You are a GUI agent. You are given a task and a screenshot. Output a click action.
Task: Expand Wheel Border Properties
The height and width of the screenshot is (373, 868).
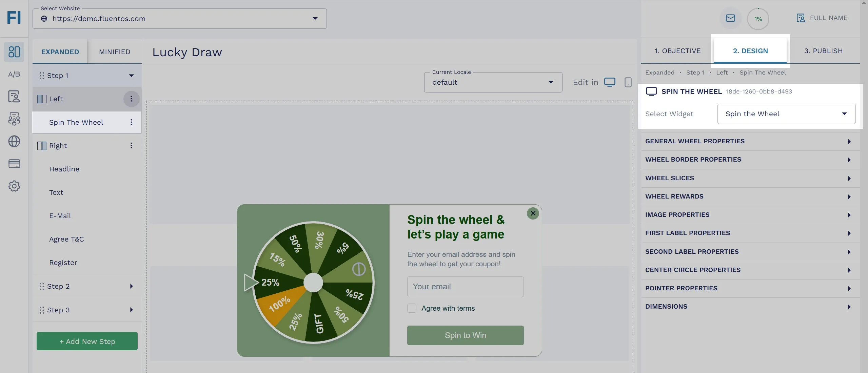750,160
